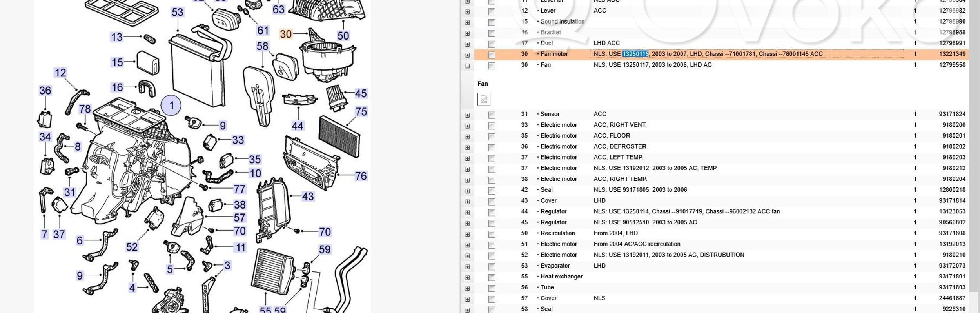Check the Sensor row 31 checkbox
The height and width of the screenshot is (313, 980).
tap(492, 115)
